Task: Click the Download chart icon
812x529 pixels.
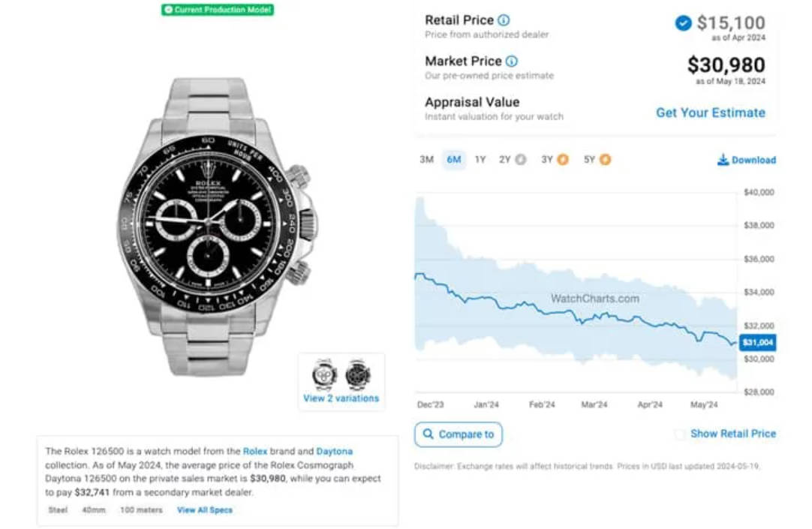Action: [x=723, y=159]
